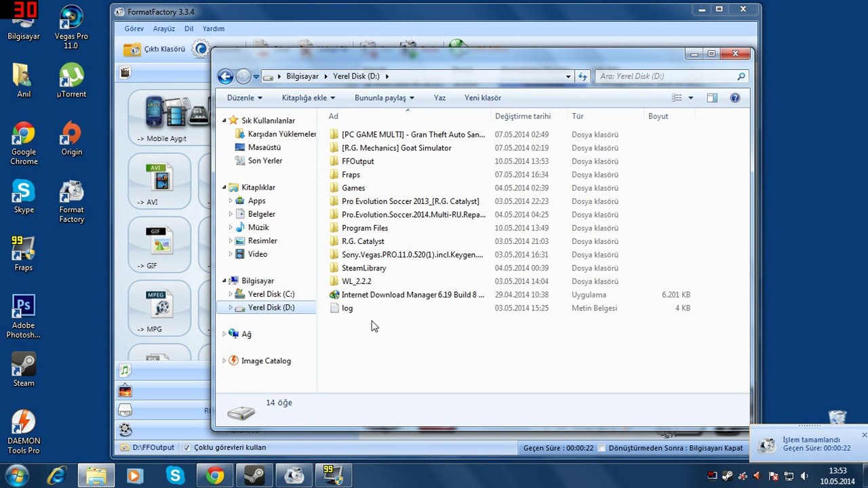Select Karşıdan Yüklemeler in navigation pane
Image resolution: width=868 pixels, height=488 pixels.
point(275,134)
